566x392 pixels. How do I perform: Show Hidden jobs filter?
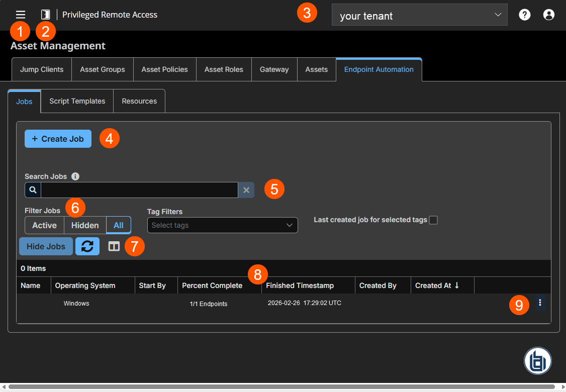click(84, 225)
